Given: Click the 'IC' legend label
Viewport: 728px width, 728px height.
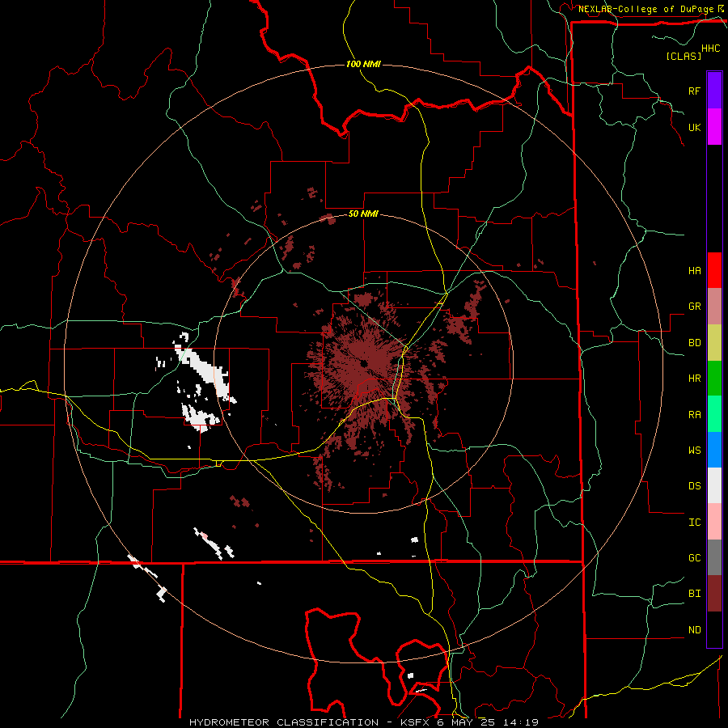Looking at the screenshot, I should [x=694, y=523].
